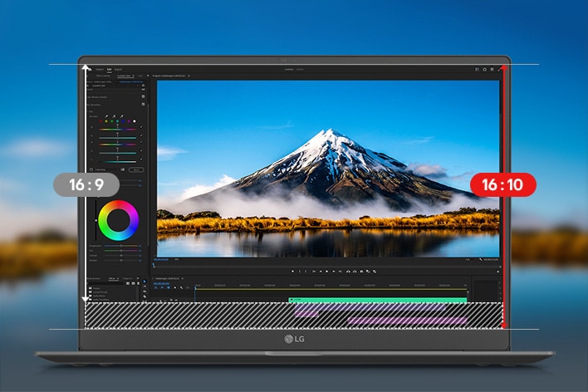Image resolution: width=588 pixels, height=392 pixels.
Task: Click the Reset button under HSL sliders
Action: pyautogui.click(x=136, y=169)
